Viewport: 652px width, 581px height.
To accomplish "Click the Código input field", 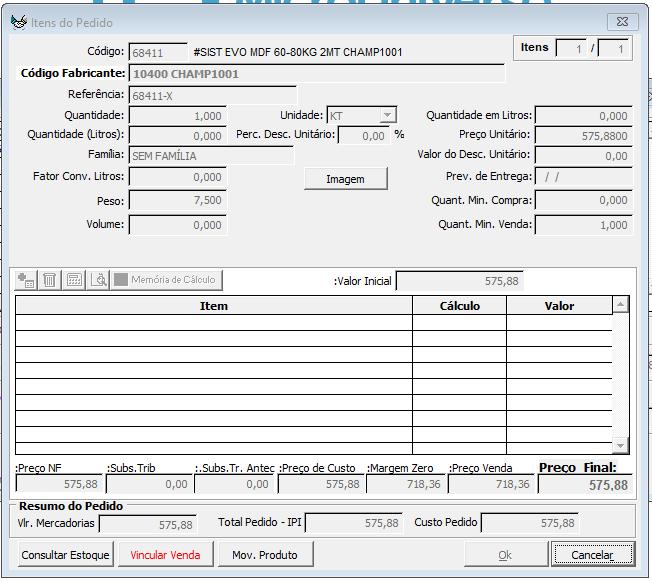I will tap(158, 52).
